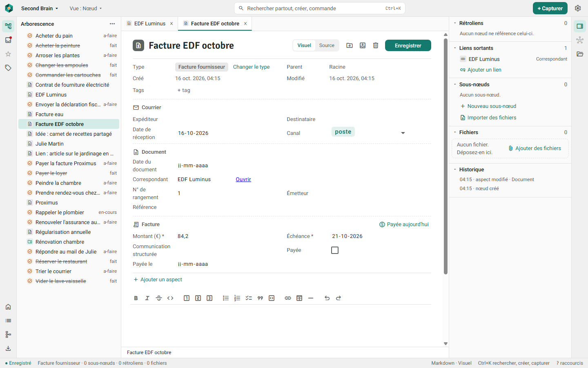The width and height of the screenshot is (588, 368).
Task: Redo the last edit
Action: (339, 298)
